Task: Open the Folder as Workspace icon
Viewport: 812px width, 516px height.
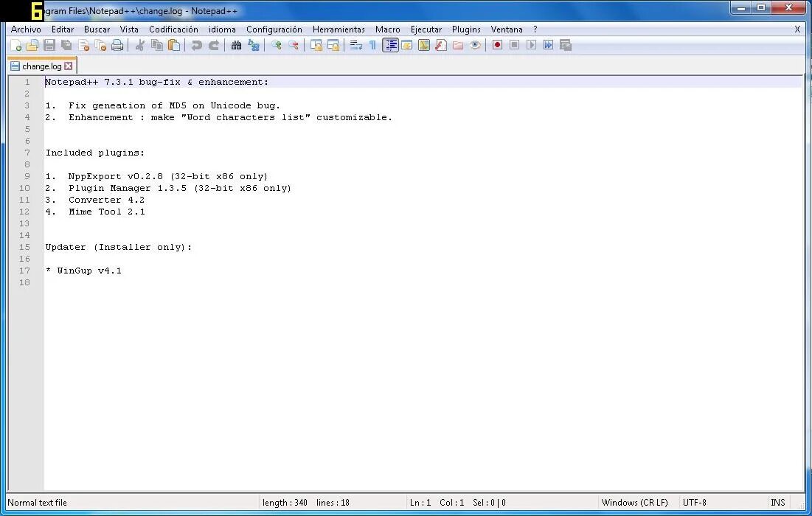Action: point(458,46)
